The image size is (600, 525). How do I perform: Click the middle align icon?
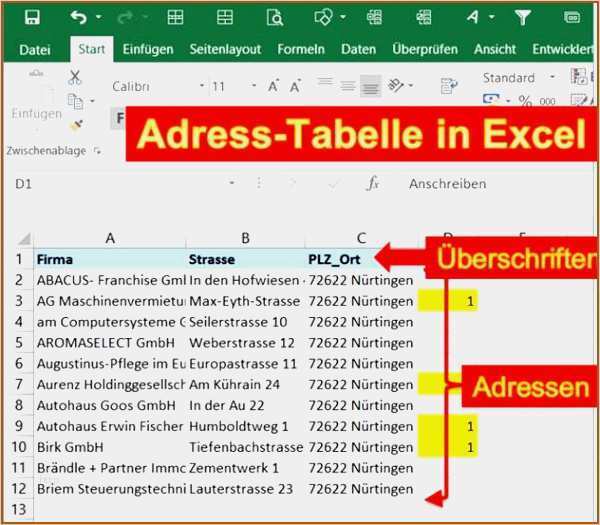coord(348,86)
